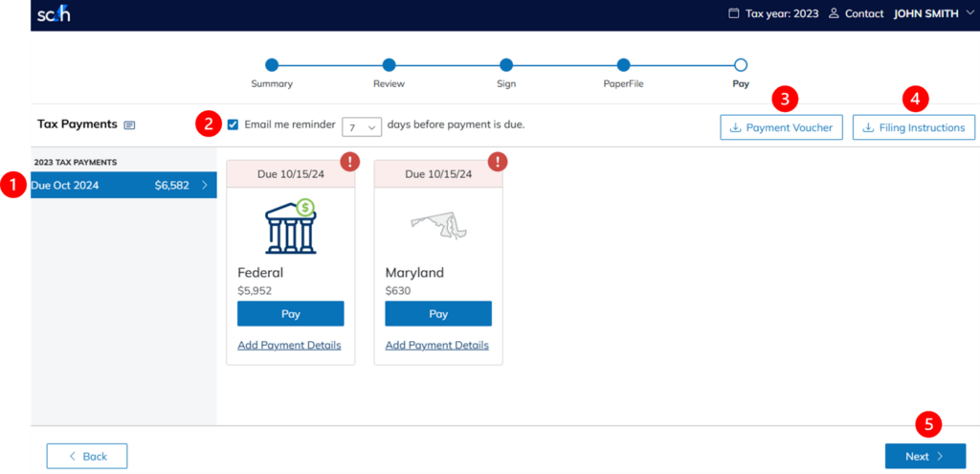The image size is (980, 474).
Task: Click the note icon beside Tax Payments
Action: point(129,124)
